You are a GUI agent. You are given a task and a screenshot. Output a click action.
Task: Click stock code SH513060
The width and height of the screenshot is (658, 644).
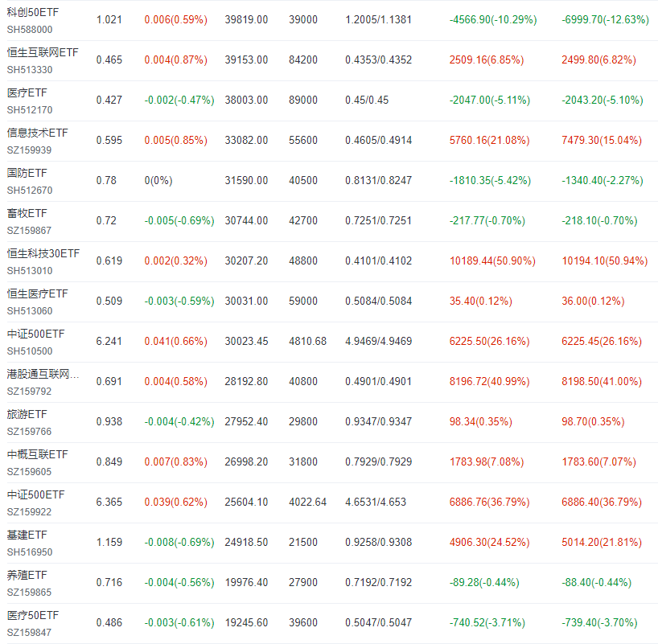pos(30,312)
